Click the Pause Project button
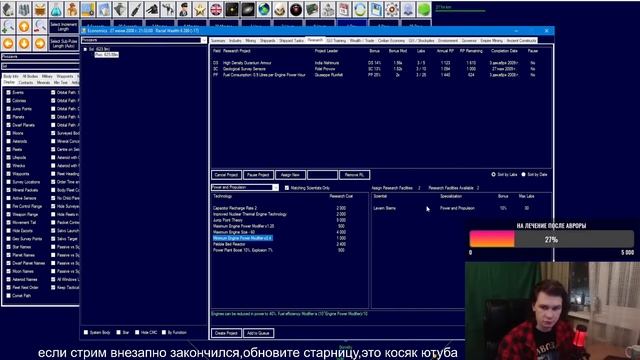Image resolution: width=640 pixels, height=360 pixels. [258, 175]
